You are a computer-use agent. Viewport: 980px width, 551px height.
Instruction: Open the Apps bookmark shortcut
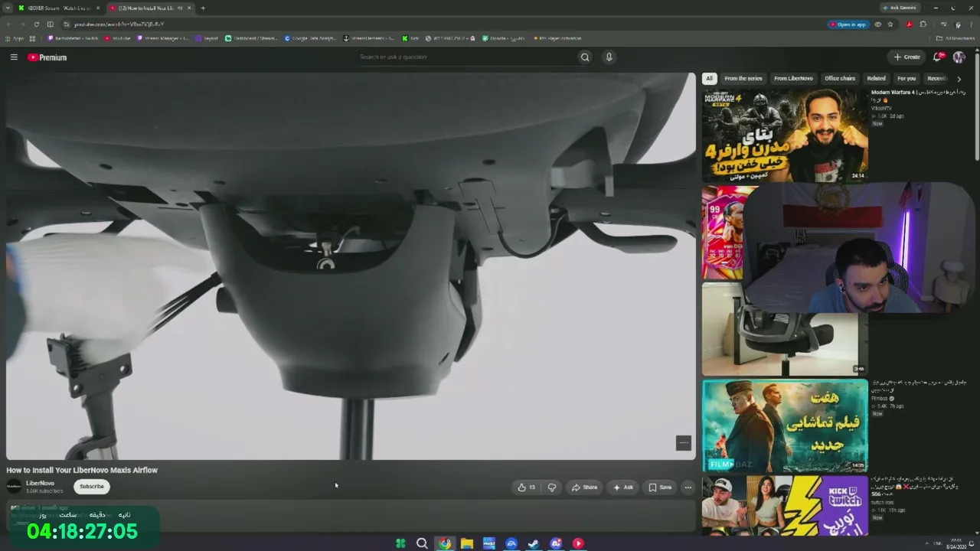coord(15,38)
